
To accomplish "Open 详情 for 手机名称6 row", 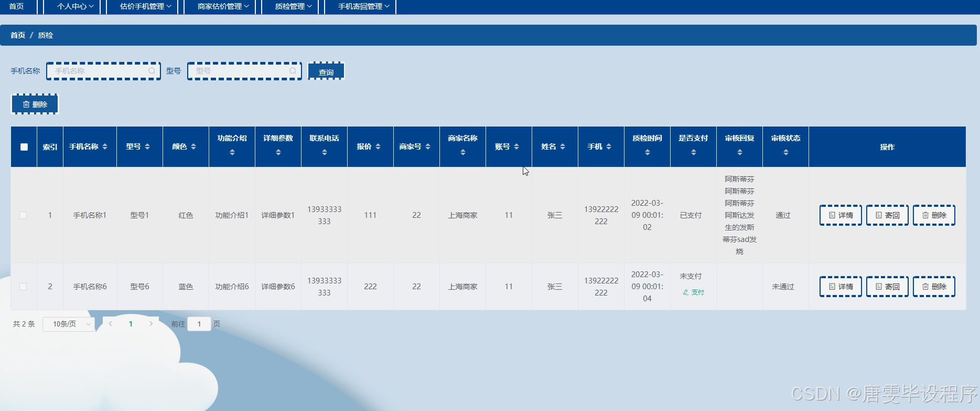I will click(x=841, y=287).
